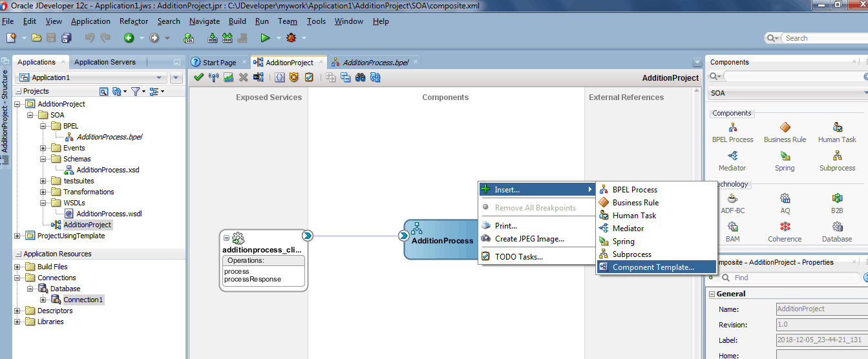
Task: Expand the Build Files folder
Action: coord(17,267)
